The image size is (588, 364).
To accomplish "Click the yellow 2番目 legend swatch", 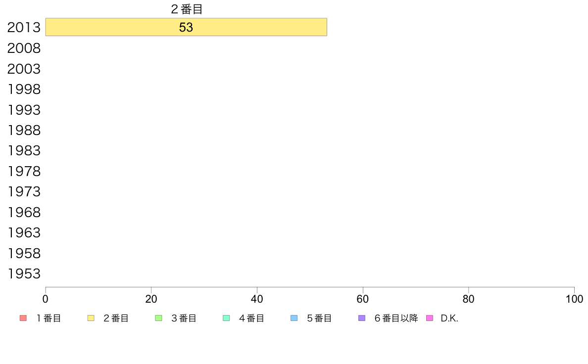I will pos(91,318).
